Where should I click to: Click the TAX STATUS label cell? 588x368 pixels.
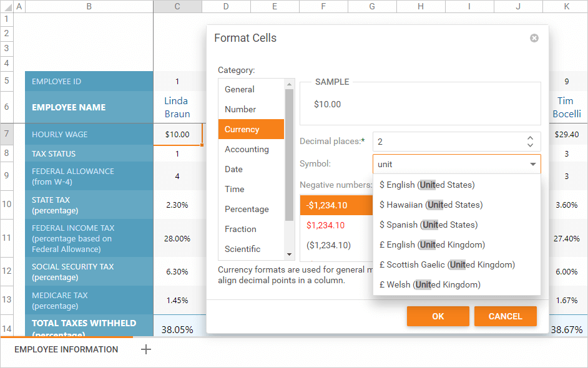(89, 153)
